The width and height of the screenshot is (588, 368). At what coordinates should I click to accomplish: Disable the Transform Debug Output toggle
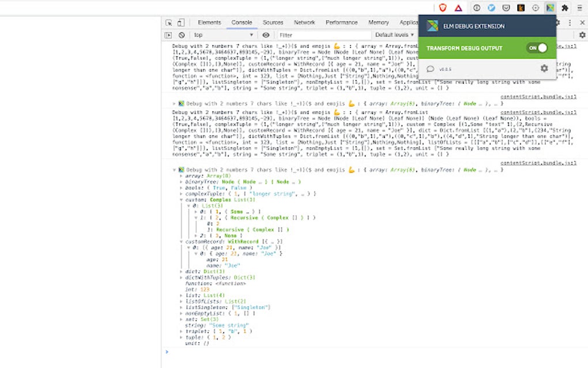537,48
